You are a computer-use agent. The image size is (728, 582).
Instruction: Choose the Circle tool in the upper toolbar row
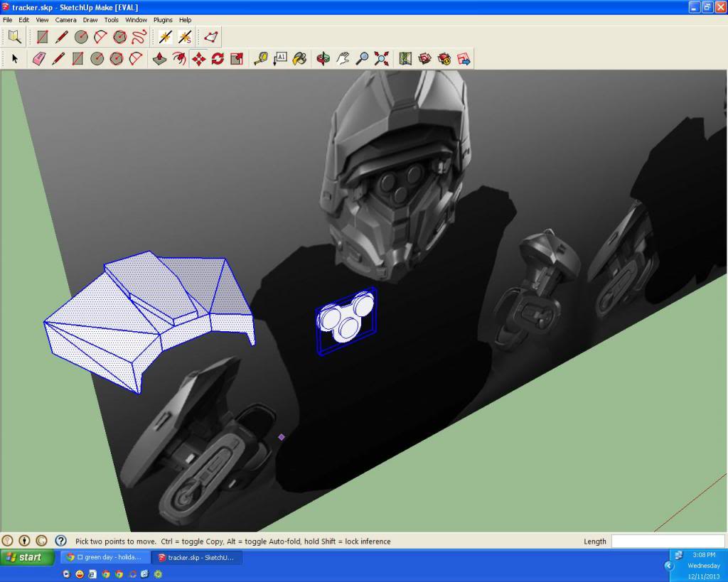point(81,37)
